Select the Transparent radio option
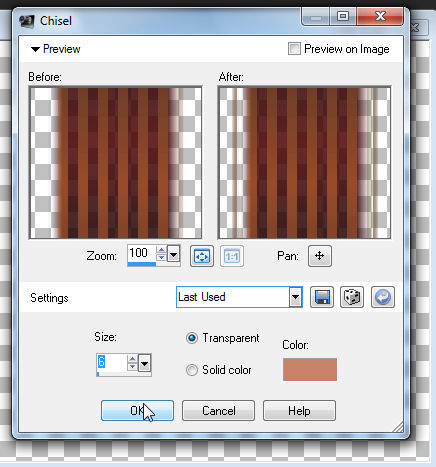Viewport: 436px width, 467px height. (x=192, y=338)
